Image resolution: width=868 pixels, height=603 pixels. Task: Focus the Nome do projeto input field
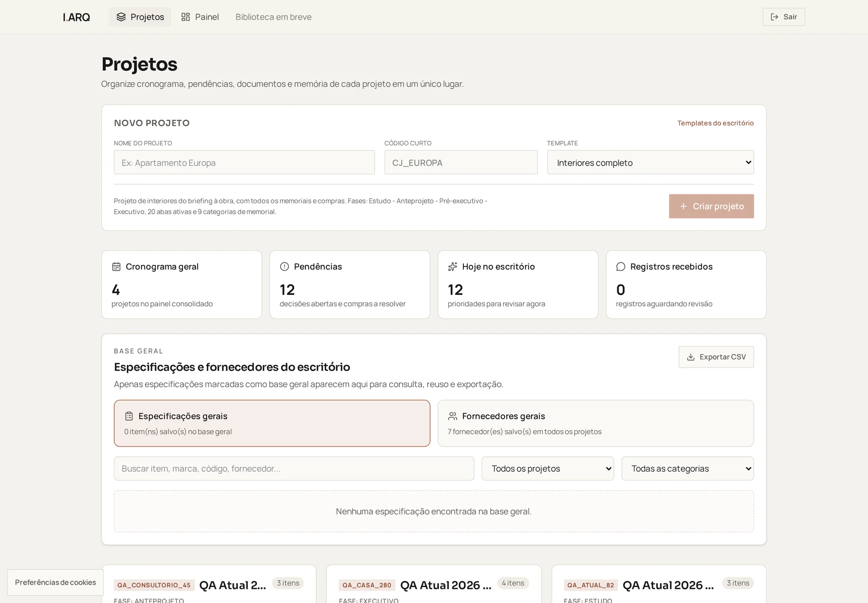click(x=244, y=163)
